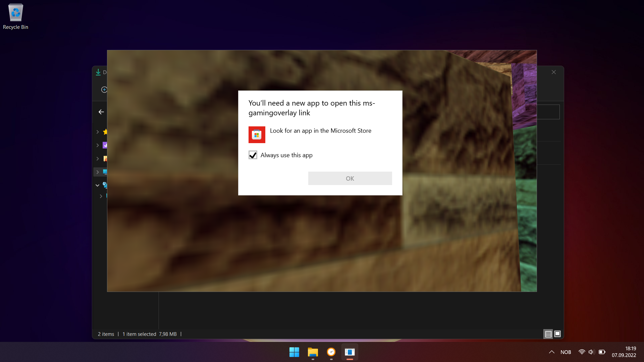This screenshot has height=362, width=644.
Task: Open the volume control
Action: 591,352
